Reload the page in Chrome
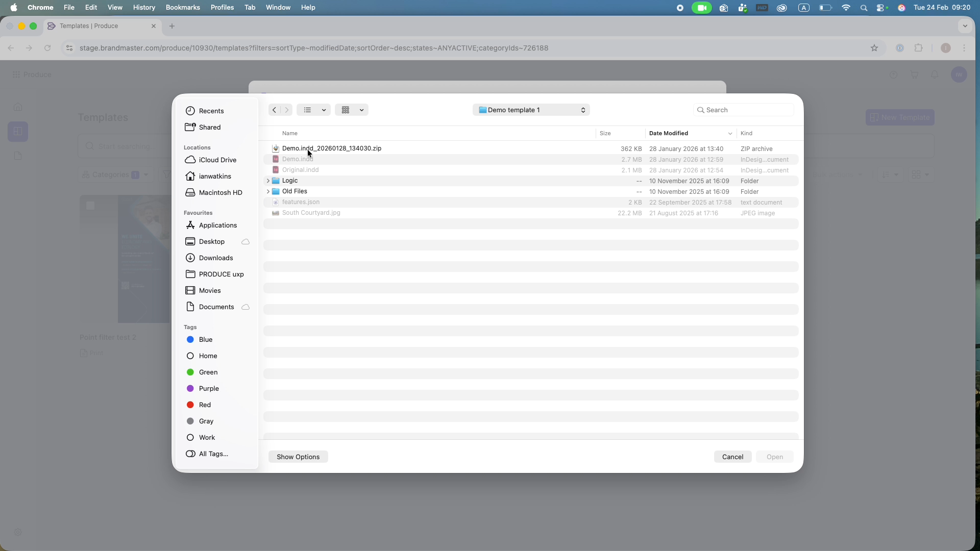This screenshot has width=980, height=551. (47, 48)
